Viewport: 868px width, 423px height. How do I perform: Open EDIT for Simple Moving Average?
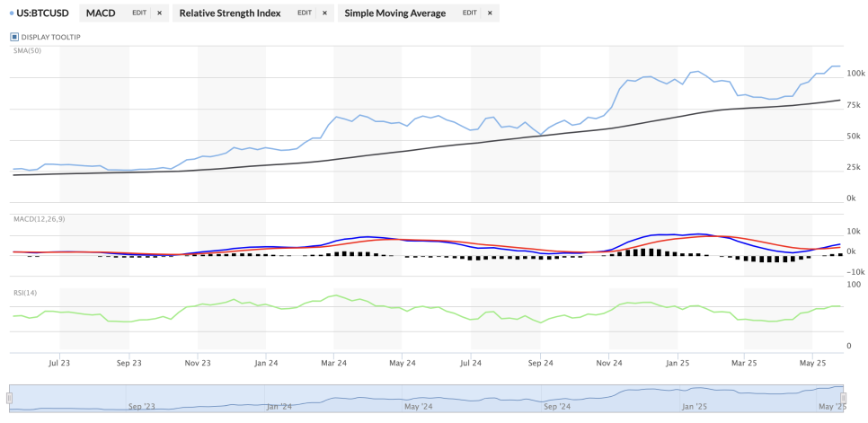coord(469,13)
